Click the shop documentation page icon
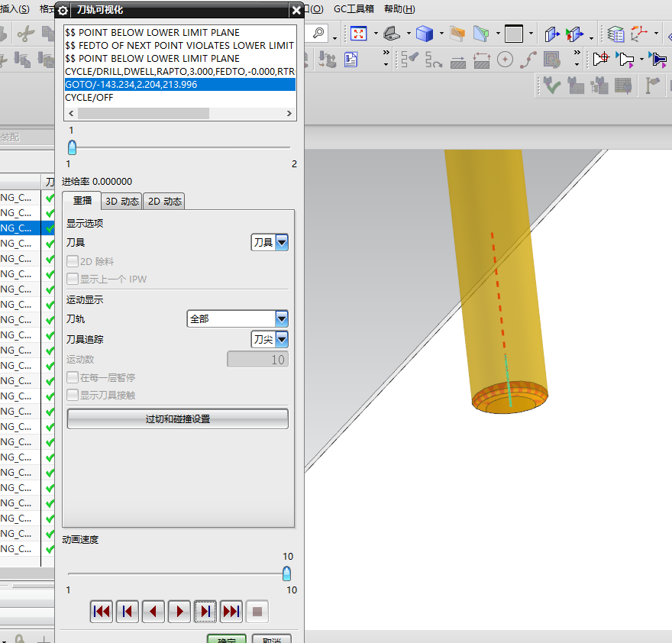This screenshot has height=643, width=672. pyautogui.click(x=351, y=60)
